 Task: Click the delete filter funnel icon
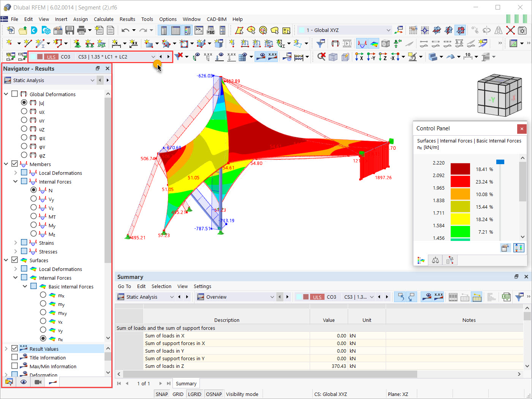click(x=179, y=57)
